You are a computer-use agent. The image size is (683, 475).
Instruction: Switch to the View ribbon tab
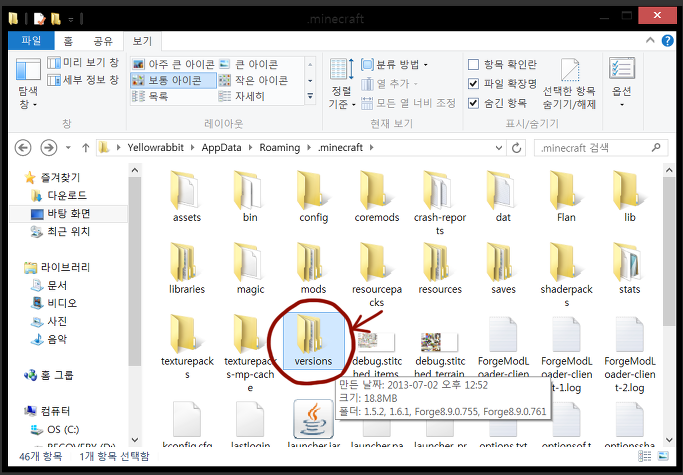pyautogui.click(x=142, y=41)
